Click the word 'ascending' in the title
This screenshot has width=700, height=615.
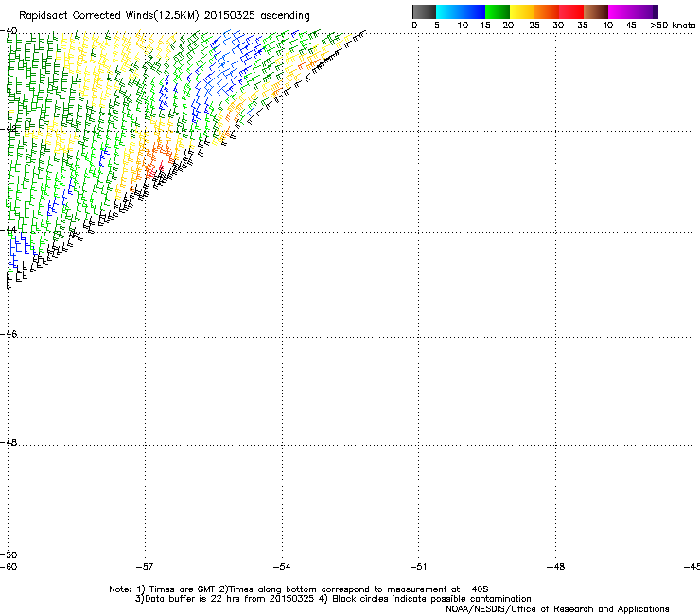285,16
